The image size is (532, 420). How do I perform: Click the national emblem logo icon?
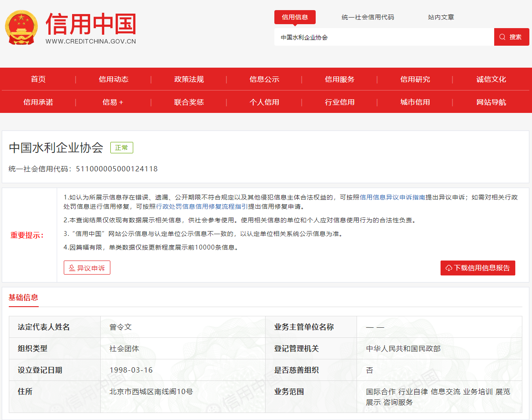click(22, 27)
